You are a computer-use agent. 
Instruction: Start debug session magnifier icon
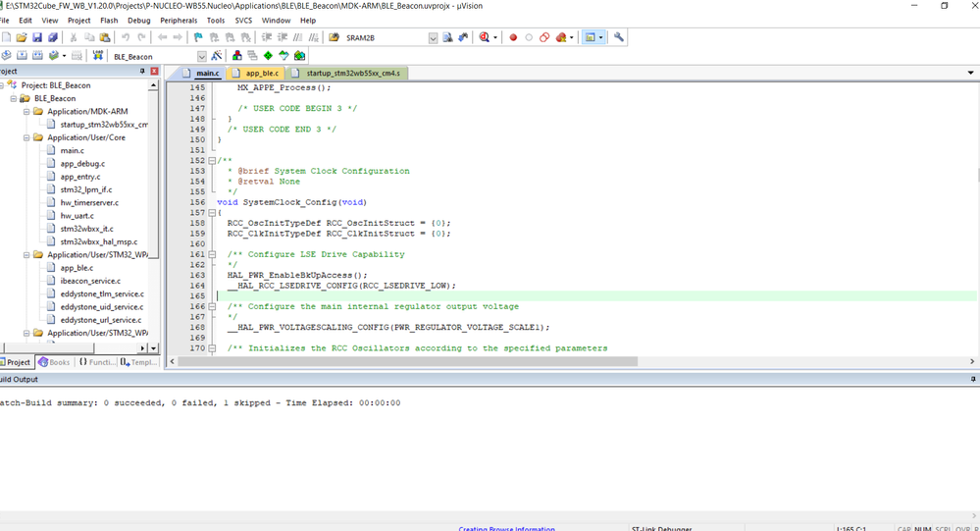pos(485,37)
